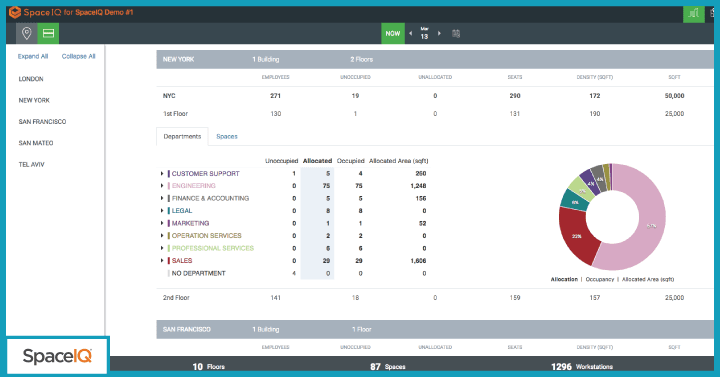Select LONDON in the sidebar
This screenshot has height=377, width=720.
[31, 79]
